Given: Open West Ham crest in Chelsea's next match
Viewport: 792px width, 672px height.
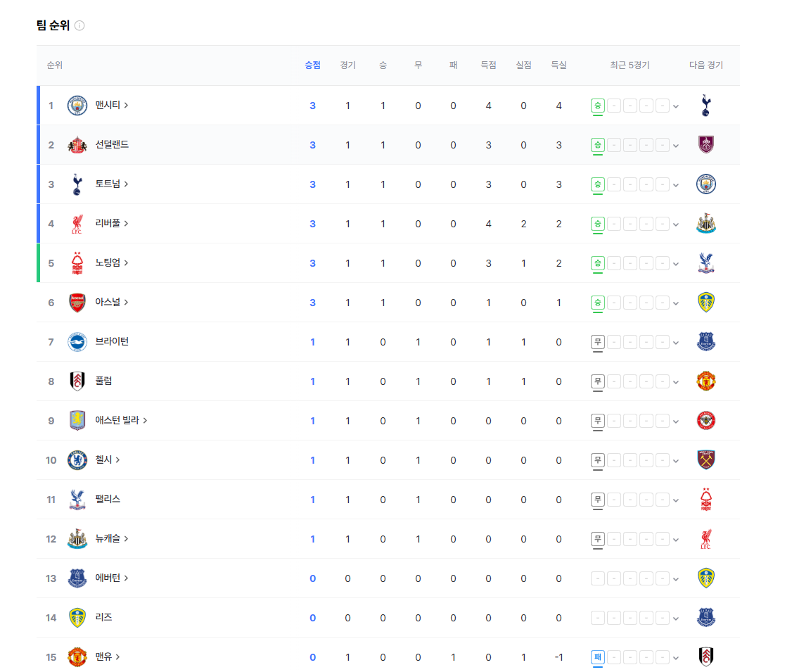Looking at the screenshot, I should pos(705,459).
